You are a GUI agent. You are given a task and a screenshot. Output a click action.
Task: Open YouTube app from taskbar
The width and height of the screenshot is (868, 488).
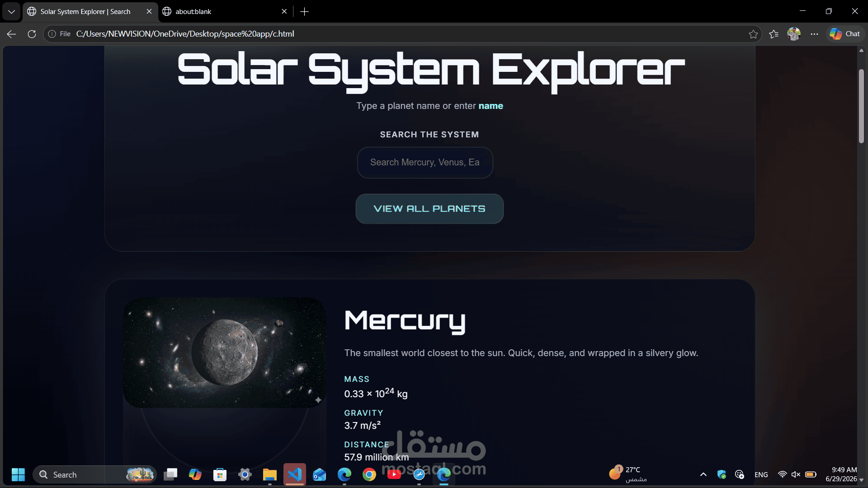tap(394, 474)
